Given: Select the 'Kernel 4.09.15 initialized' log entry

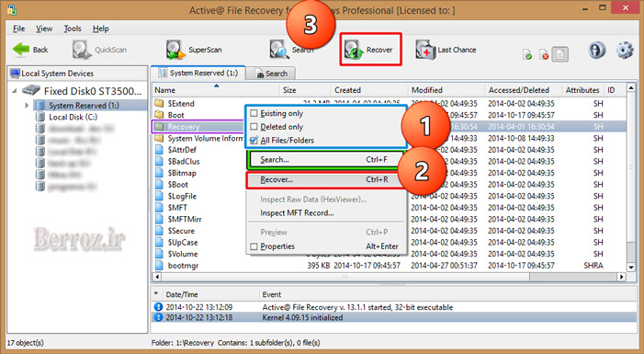Looking at the screenshot, I should [393, 317].
